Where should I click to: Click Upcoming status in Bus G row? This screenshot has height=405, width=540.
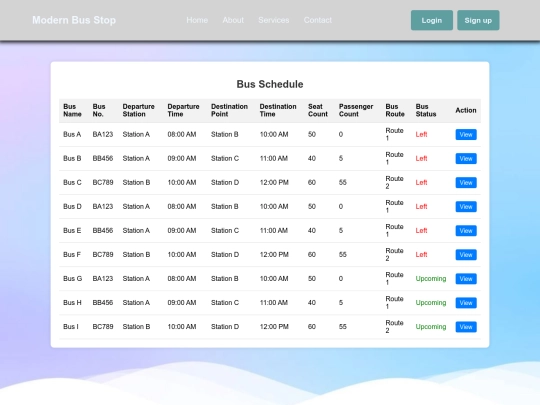(x=431, y=279)
